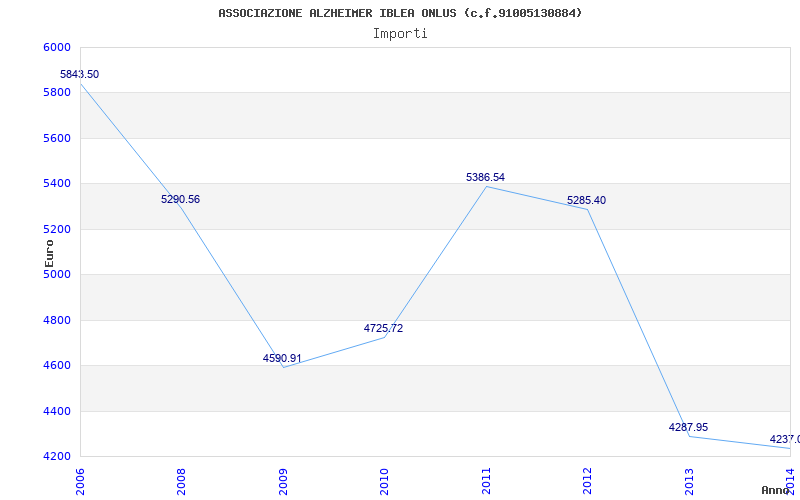This screenshot has height=500, width=800.
Task: Click the x-axis year 2012
Action: [x=587, y=481]
